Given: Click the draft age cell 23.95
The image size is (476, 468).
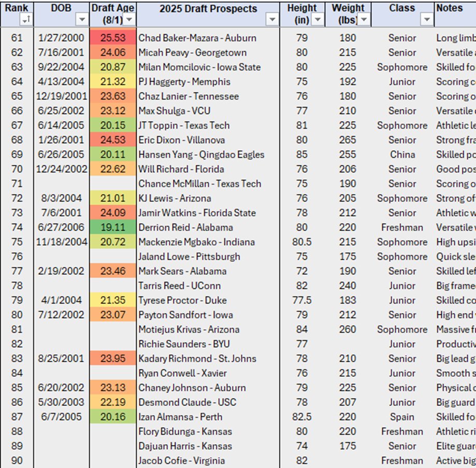Looking at the screenshot, I should coord(113,359).
